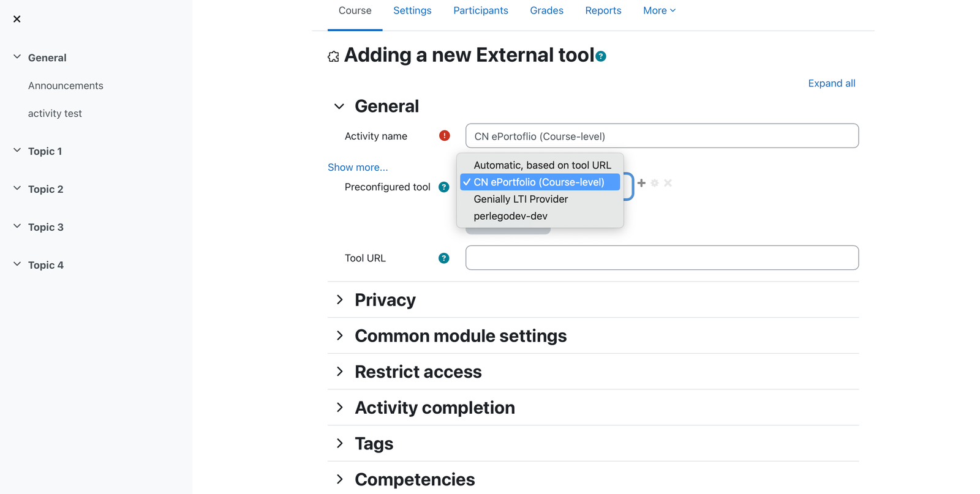This screenshot has width=980, height=494.
Task: Collapse the General form section
Action: click(339, 107)
